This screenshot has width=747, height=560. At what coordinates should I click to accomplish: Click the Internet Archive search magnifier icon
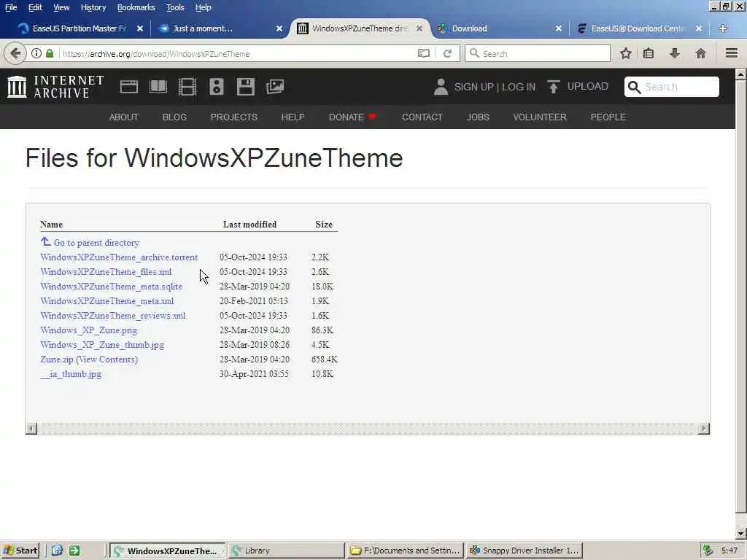[x=634, y=87]
